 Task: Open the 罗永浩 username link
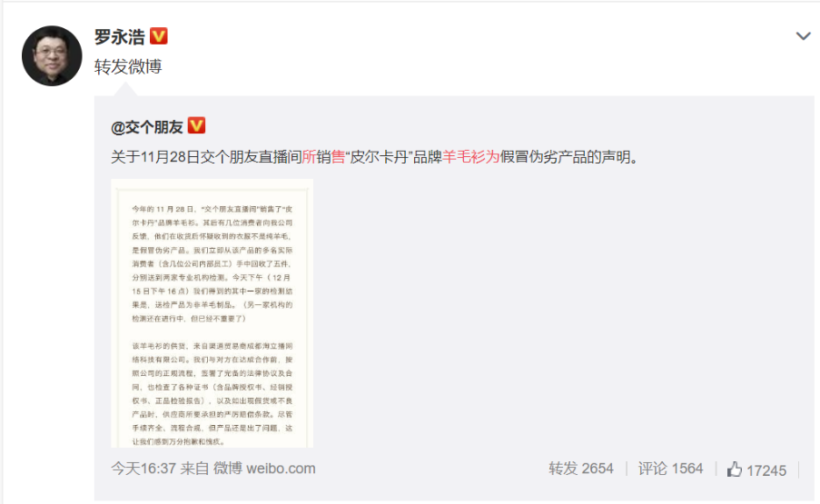pos(120,36)
